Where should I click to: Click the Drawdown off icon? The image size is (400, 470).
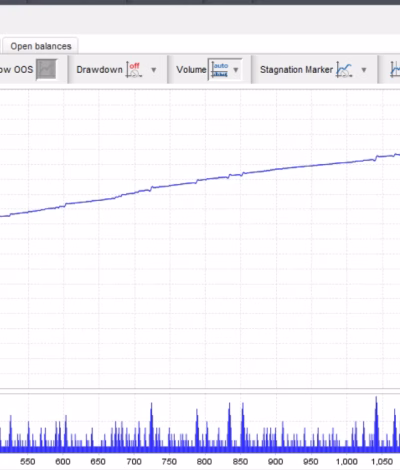click(134, 70)
